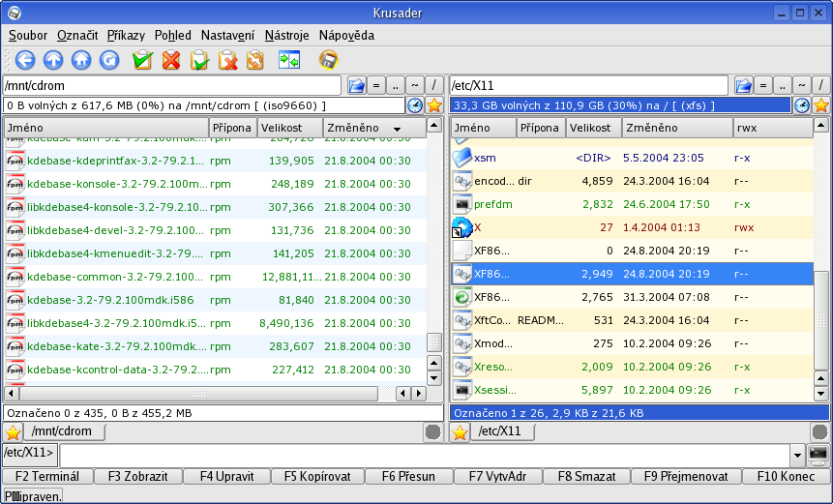Image resolution: width=833 pixels, height=504 pixels.
Task: Click left panel parent directory '..' button
Action: tap(396, 85)
